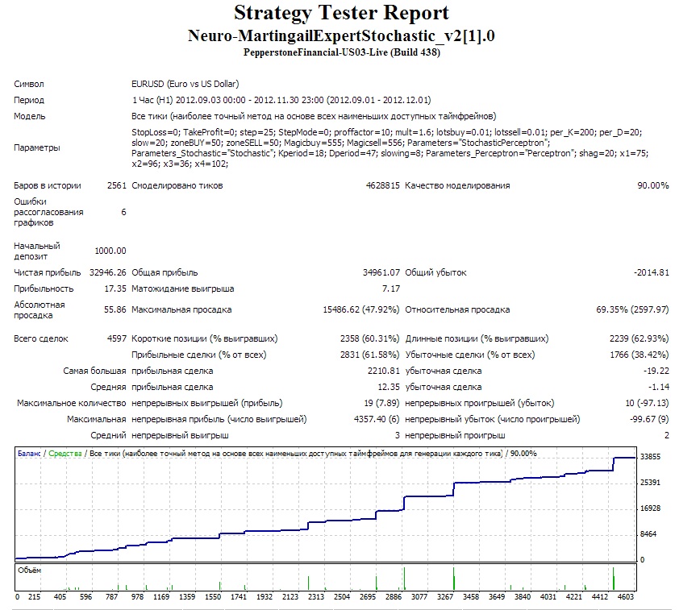Viewport: 700px width, 610px height.
Task: Click the 'Все тики' model description line
Action: tap(314, 116)
